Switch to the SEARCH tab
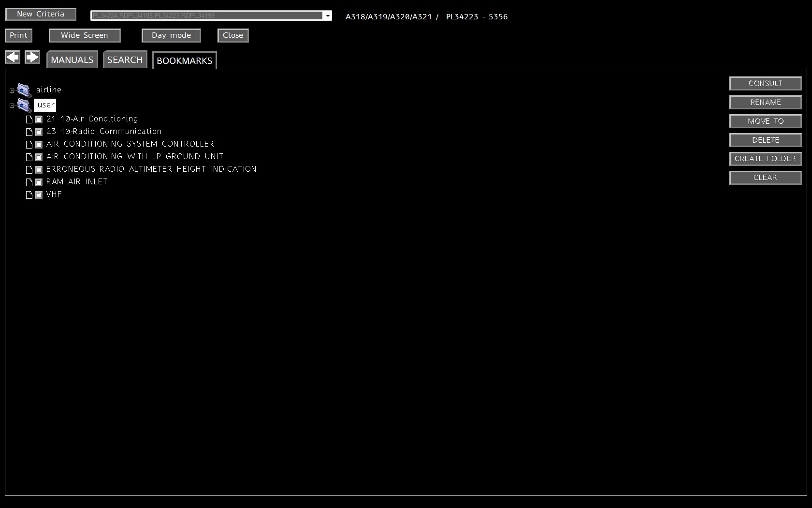The width and height of the screenshot is (812, 508). pos(125,60)
